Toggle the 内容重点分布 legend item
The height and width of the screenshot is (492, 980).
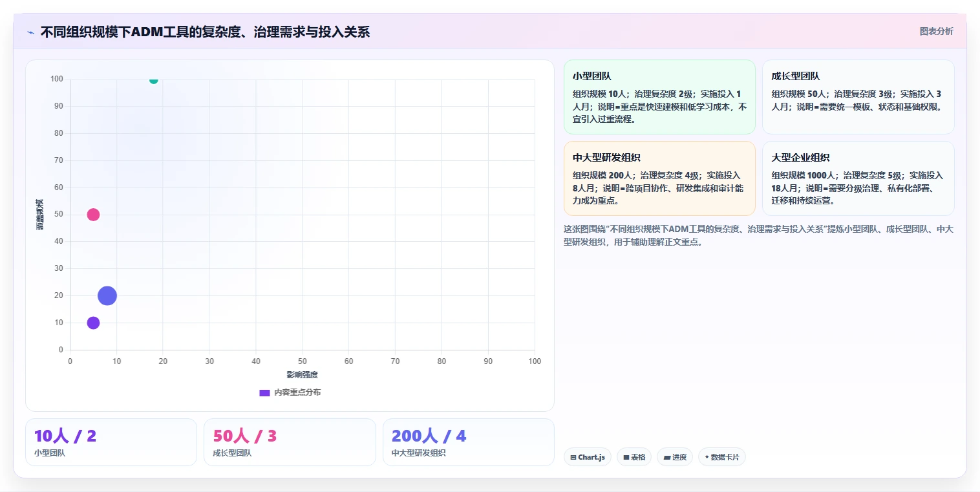pyautogui.click(x=290, y=392)
